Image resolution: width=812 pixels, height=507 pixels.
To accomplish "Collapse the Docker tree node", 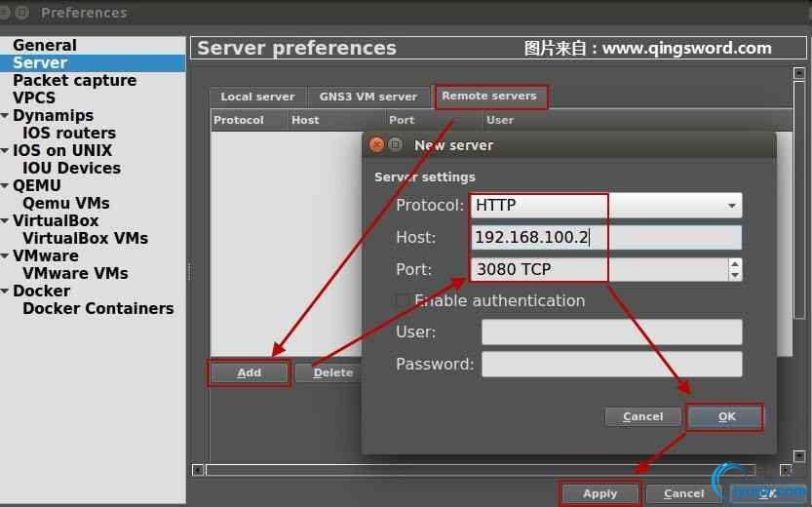I will point(5,292).
